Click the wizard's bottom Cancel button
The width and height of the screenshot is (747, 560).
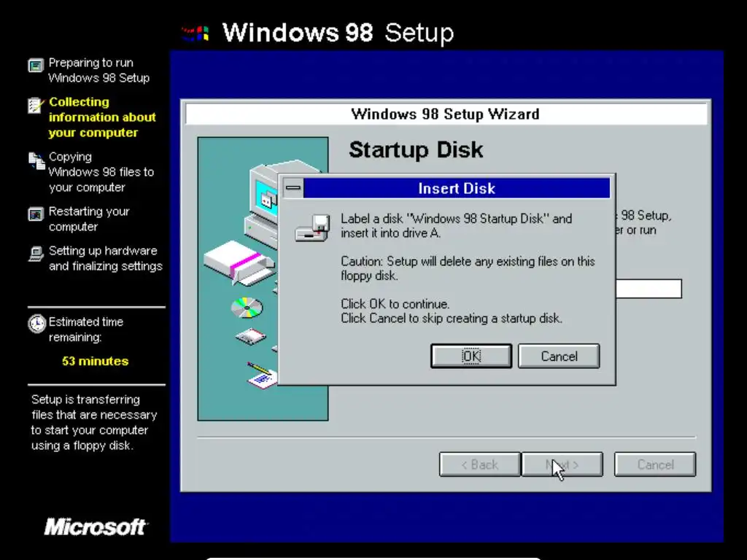point(655,464)
